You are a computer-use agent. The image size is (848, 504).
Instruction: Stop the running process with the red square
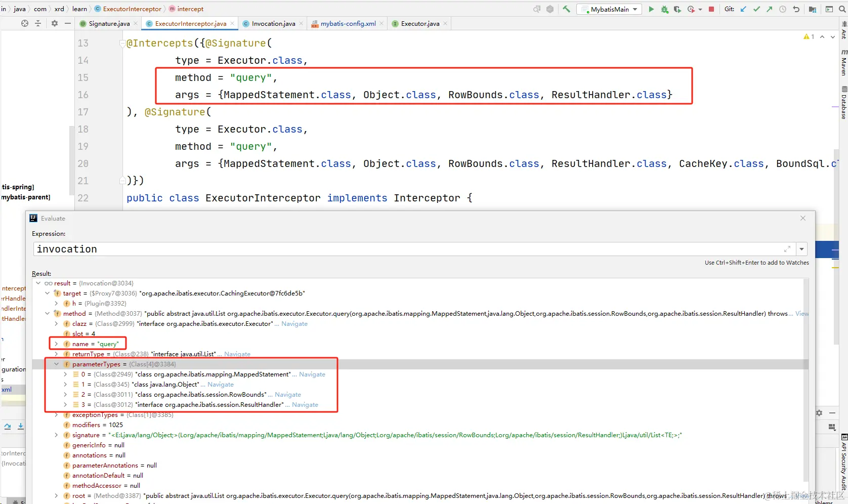coord(711,9)
